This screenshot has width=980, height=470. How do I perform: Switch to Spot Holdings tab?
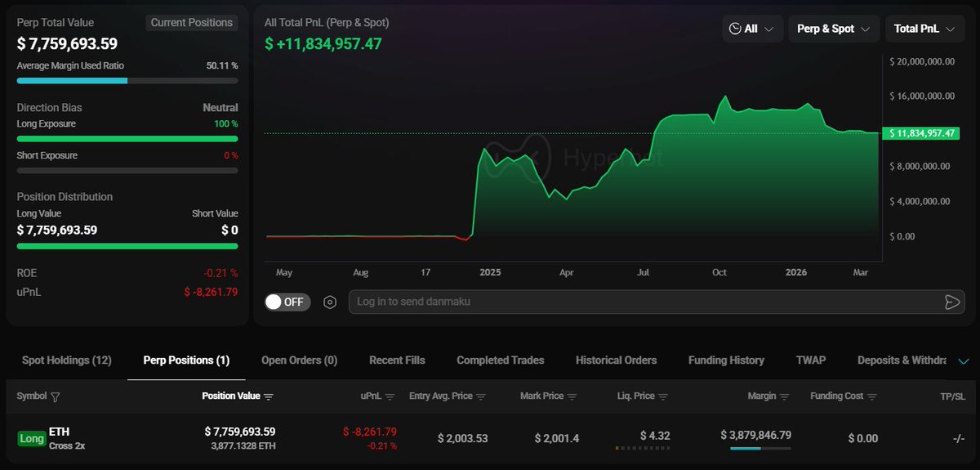click(x=67, y=360)
